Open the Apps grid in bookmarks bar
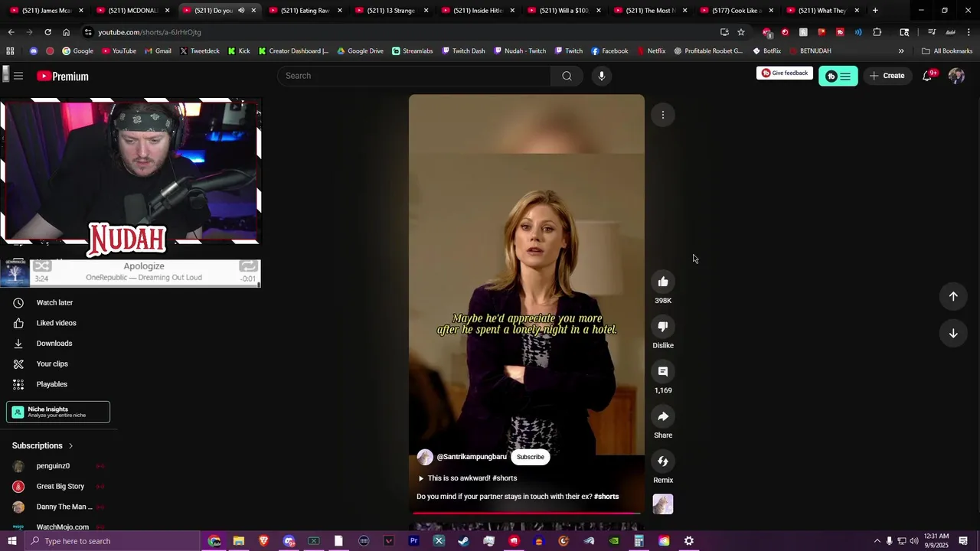The image size is (980, 551). (10, 51)
